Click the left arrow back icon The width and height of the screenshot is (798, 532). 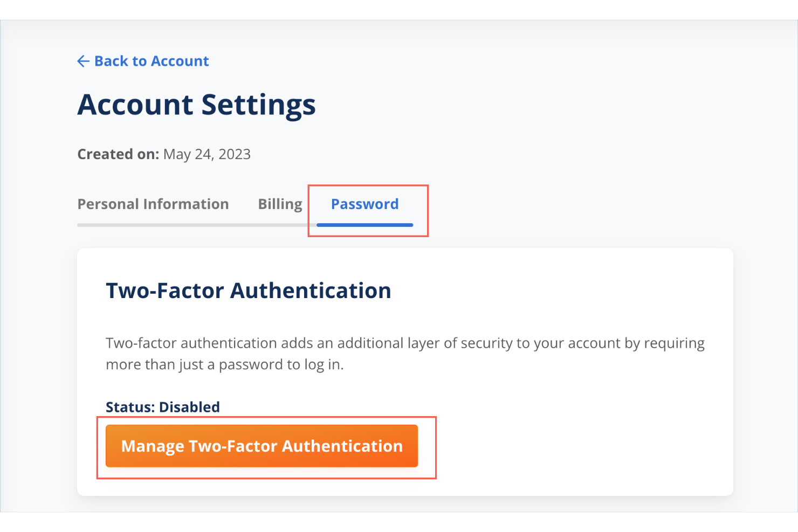tap(83, 61)
